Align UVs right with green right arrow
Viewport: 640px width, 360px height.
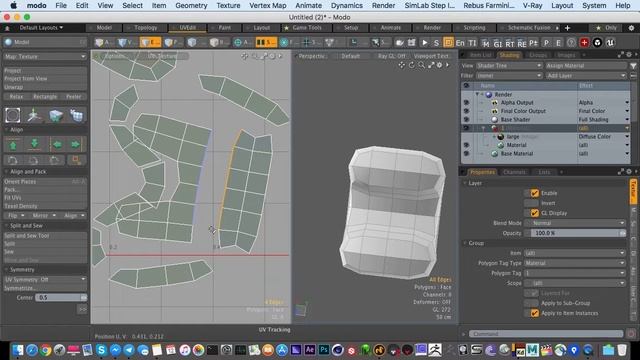(x=75, y=144)
